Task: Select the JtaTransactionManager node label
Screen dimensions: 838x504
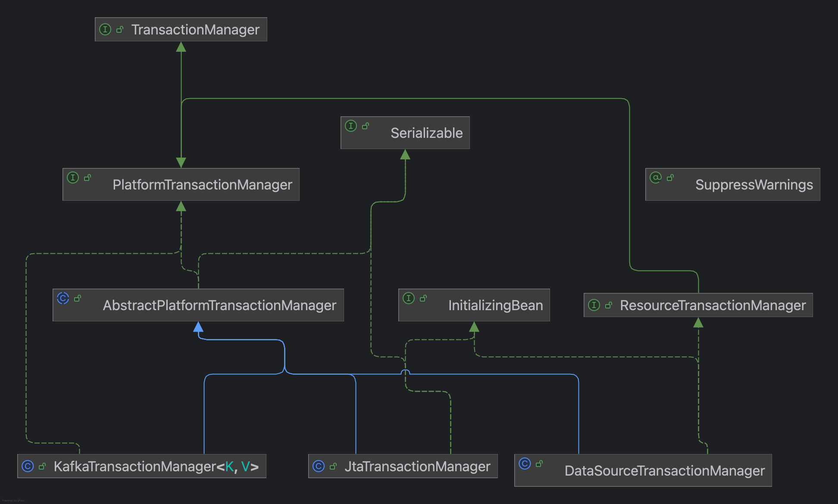Action: (x=417, y=467)
